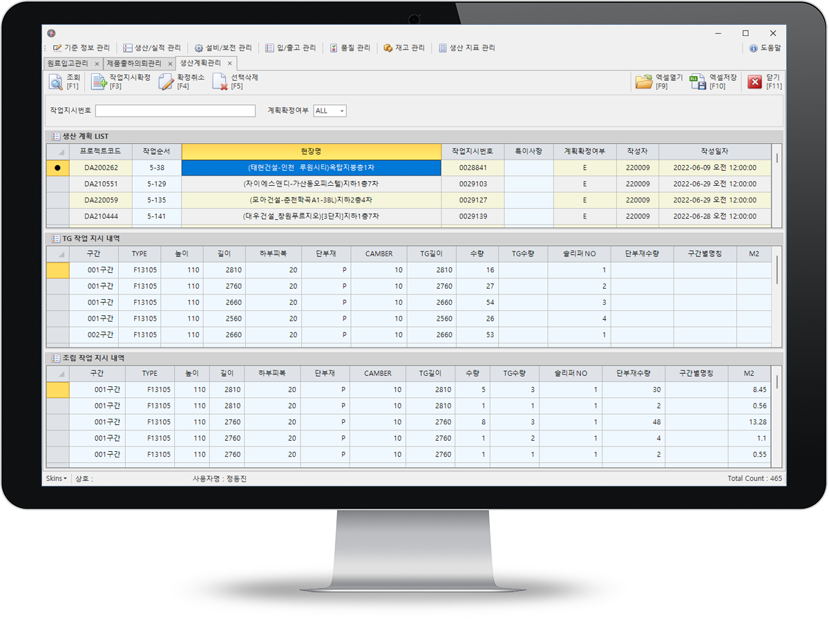Switch to the 원료입고관리 tab

[68, 64]
